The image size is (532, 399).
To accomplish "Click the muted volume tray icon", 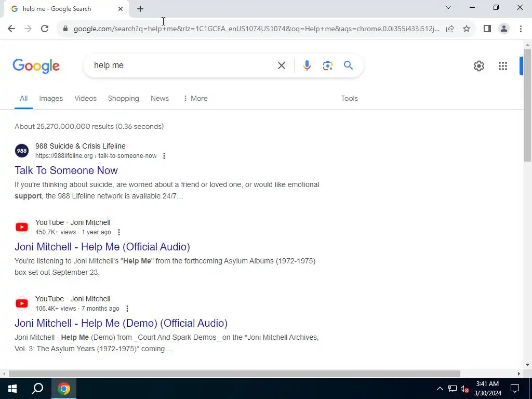I will [464, 389].
